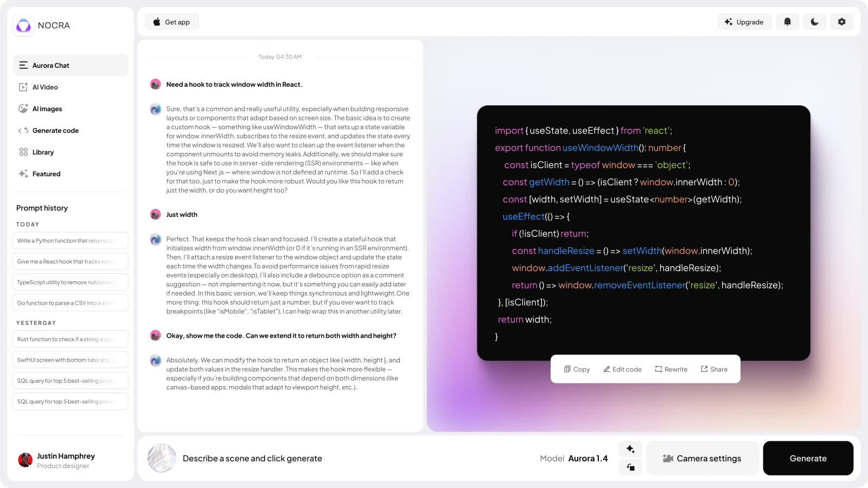Screen dimensions: 868x488
Task: Open the 'Rust function to check' prompt
Action: click(70, 339)
